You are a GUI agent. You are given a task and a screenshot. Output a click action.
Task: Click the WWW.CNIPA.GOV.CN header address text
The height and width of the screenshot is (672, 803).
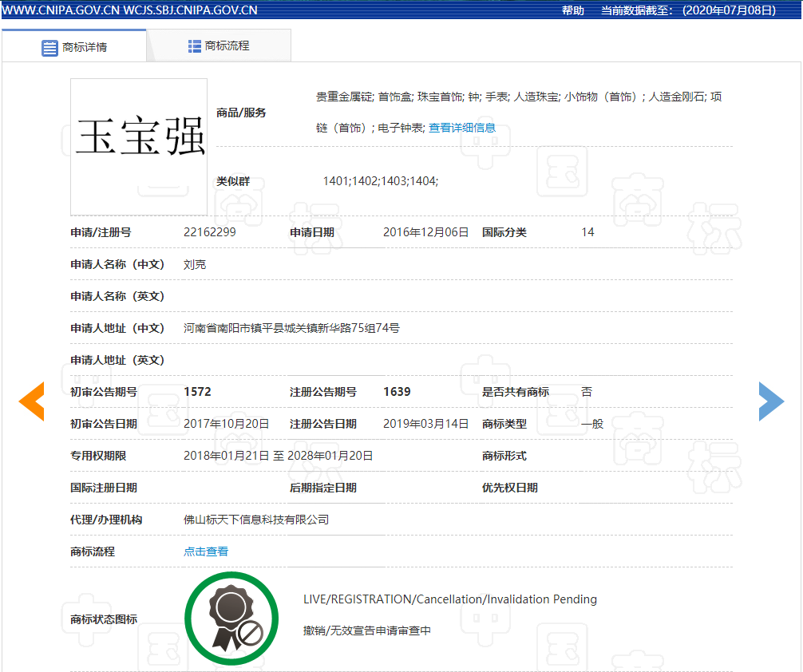tap(61, 10)
